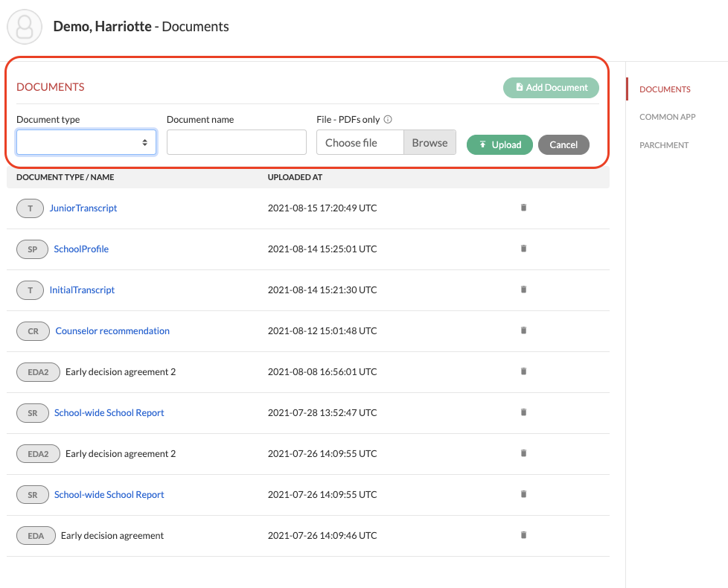The width and height of the screenshot is (728, 588).
Task: Delete the JuniorTranscript document
Action: 523,208
